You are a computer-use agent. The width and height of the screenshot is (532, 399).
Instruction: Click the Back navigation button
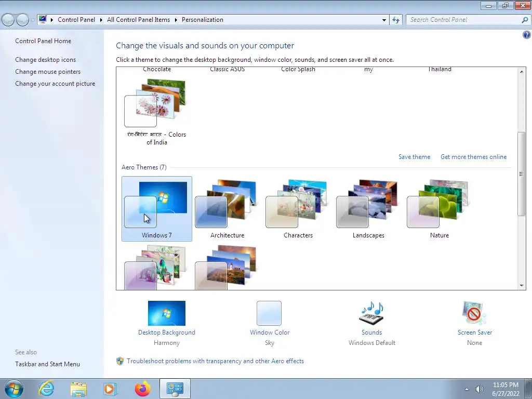[x=8, y=20]
